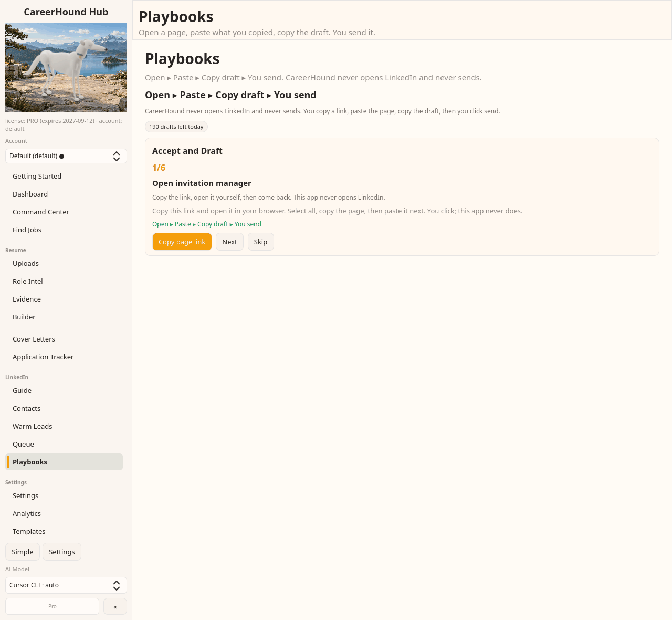The width and height of the screenshot is (672, 620).
Task: Click the bold Open ▸ Paste ▸ Copy draft ▸ You send heading
Action: pyautogui.click(x=230, y=95)
